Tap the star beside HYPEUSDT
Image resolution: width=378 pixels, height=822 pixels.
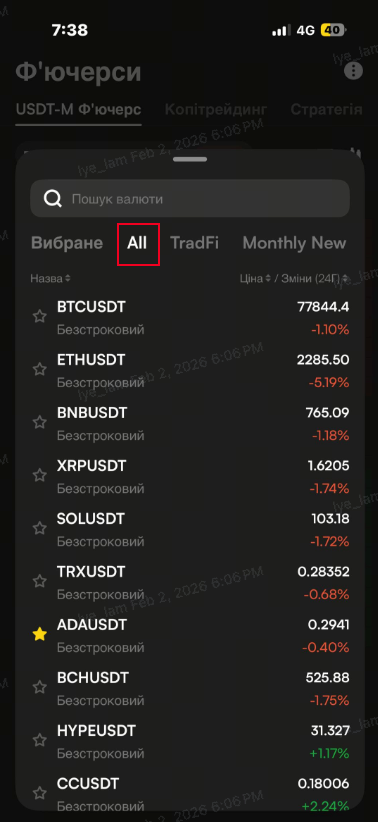point(39,740)
